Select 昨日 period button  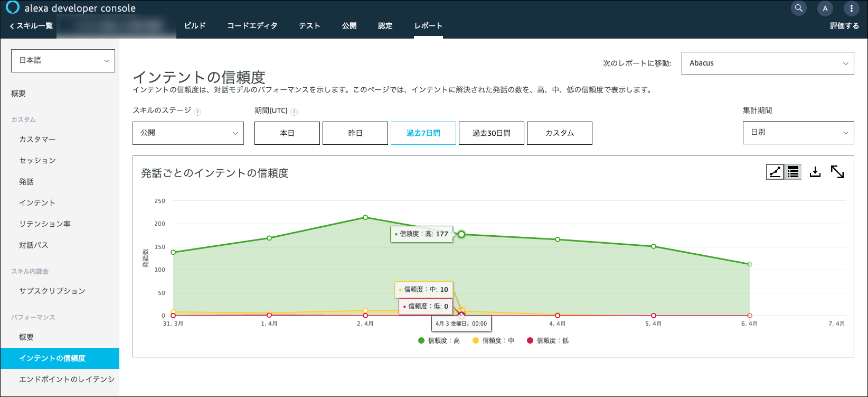(355, 133)
